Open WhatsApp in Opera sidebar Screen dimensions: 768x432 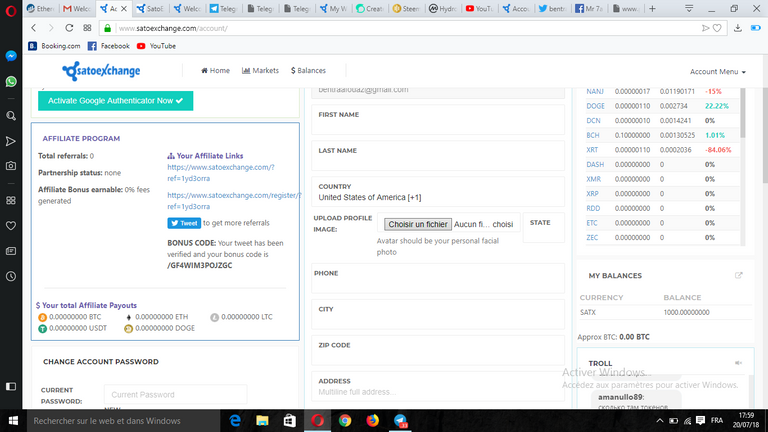pyautogui.click(x=11, y=81)
